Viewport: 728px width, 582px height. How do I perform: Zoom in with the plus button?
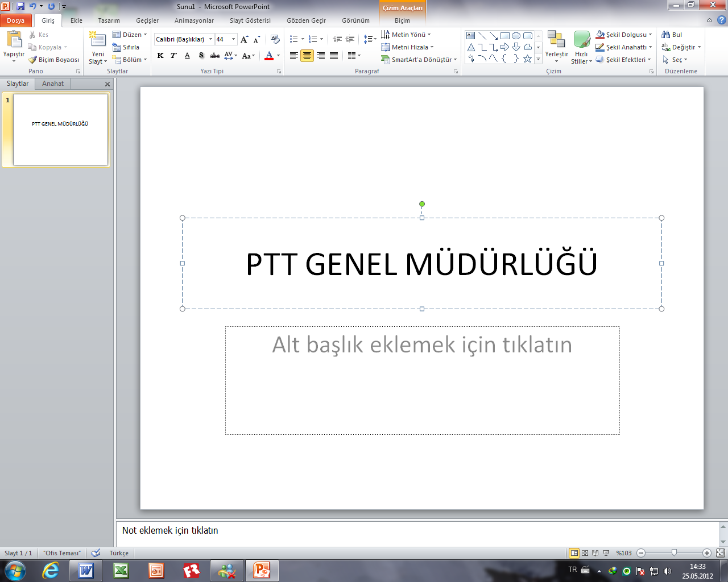coord(707,553)
